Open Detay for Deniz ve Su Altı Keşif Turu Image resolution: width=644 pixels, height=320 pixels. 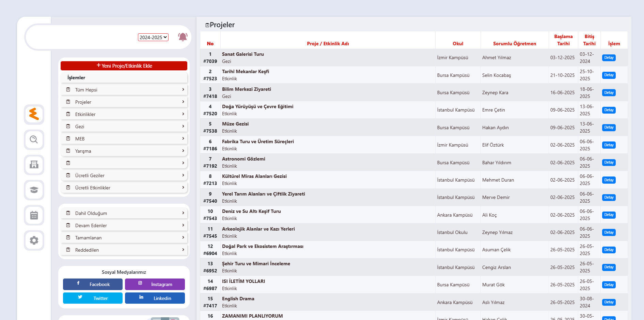pos(609,215)
